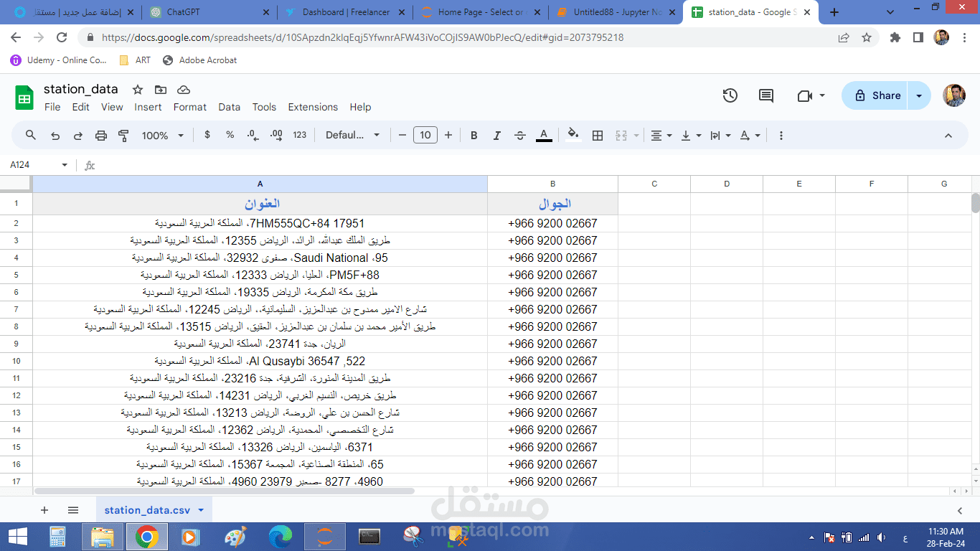This screenshot has height=551, width=980.
Task: Apply percent format icon
Action: pos(230,135)
